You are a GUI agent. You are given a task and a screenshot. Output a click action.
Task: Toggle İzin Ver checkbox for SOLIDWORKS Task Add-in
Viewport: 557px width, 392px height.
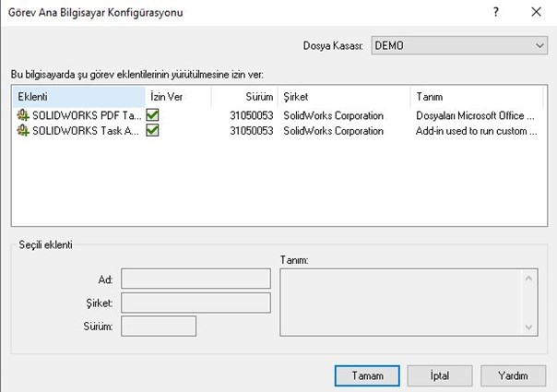[x=152, y=131]
